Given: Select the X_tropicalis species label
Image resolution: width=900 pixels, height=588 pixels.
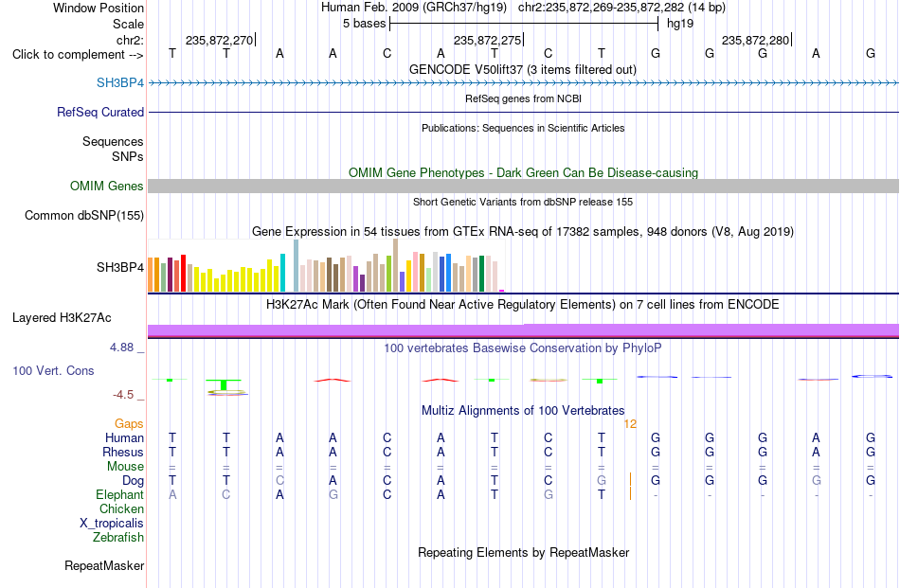Looking at the screenshot, I should click(112, 524).
